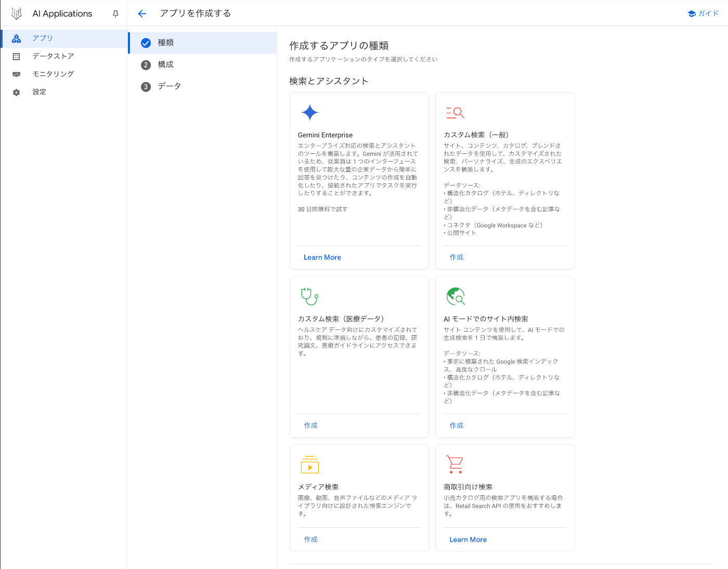Click 作成 under メディア検索
Screen dimensions: 728x569
[x=311, y=540]
